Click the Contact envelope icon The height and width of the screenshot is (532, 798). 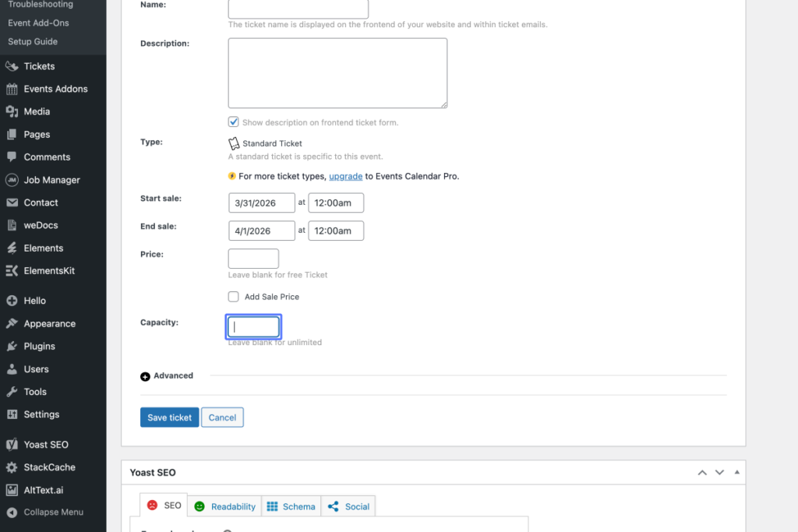(12, 203)
